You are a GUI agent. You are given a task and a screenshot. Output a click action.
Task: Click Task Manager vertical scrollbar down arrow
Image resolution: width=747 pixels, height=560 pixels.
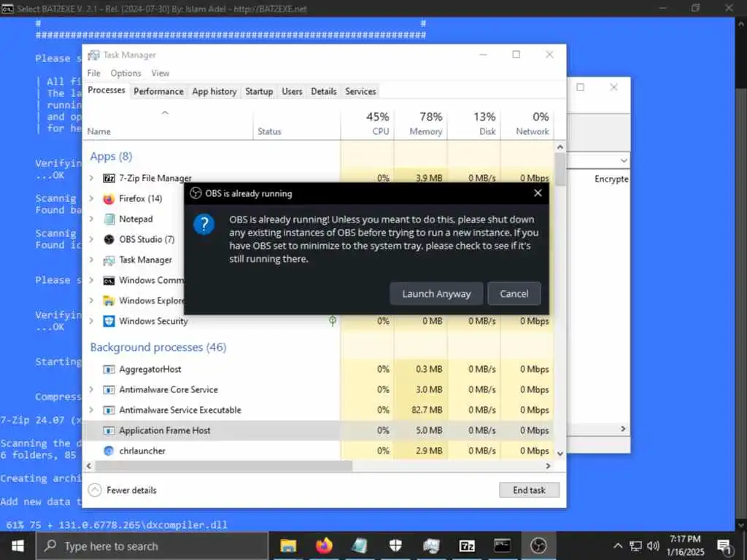click(x=560, y=454)
